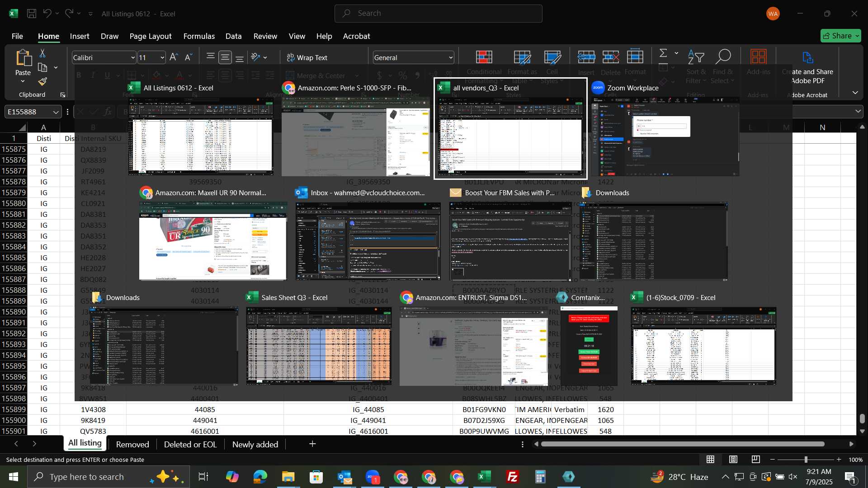
Task: Click the zoom slider handle
Action: tap(806, 460)
